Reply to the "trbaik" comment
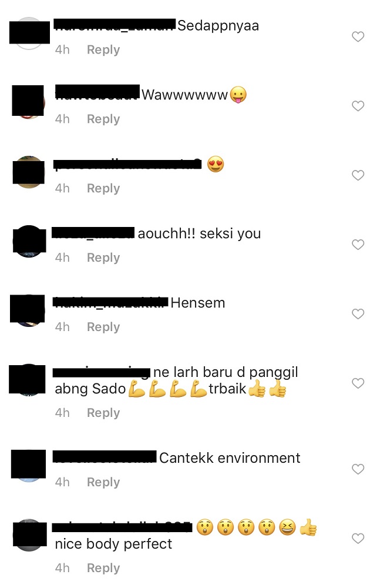Viewport: 387px width, 588px height. coord(103,413)
